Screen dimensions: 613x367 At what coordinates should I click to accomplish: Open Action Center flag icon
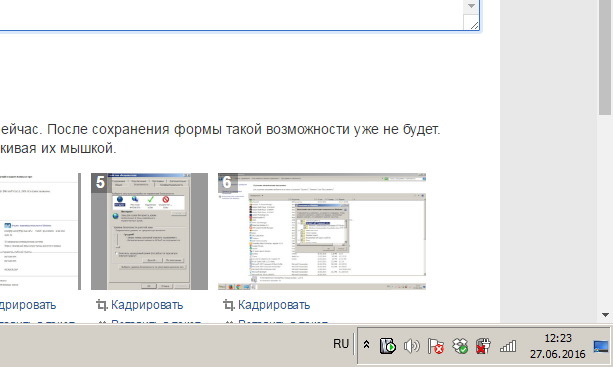coord(436,346)
